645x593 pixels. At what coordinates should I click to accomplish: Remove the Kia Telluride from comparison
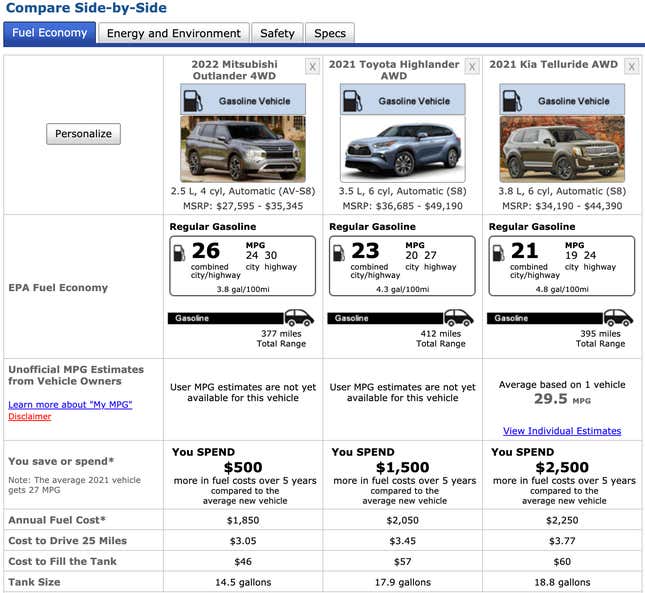pyautogui.click(x=632, y=67)
